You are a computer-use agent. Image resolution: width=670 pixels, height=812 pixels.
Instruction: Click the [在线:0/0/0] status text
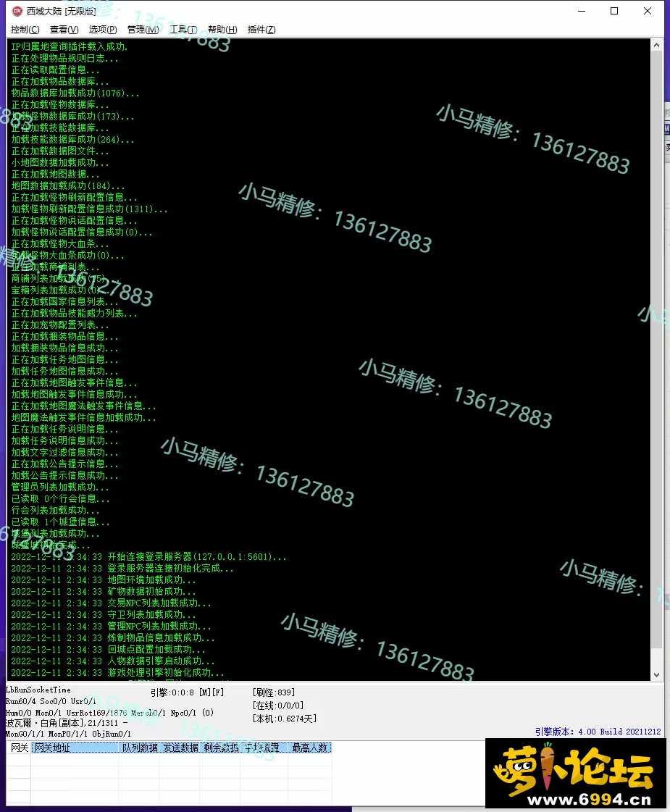point(278,706)
